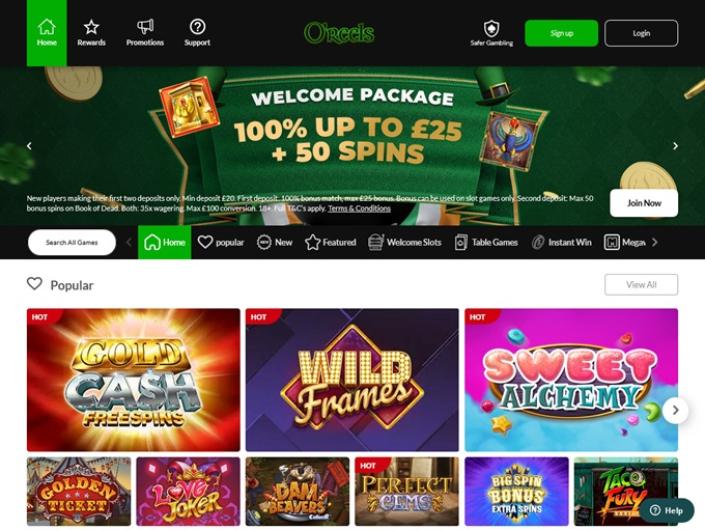The height and width of the screenshot is (530, 705).
Task: Click the O'Reels logo
Action: (x=339, y=33)
